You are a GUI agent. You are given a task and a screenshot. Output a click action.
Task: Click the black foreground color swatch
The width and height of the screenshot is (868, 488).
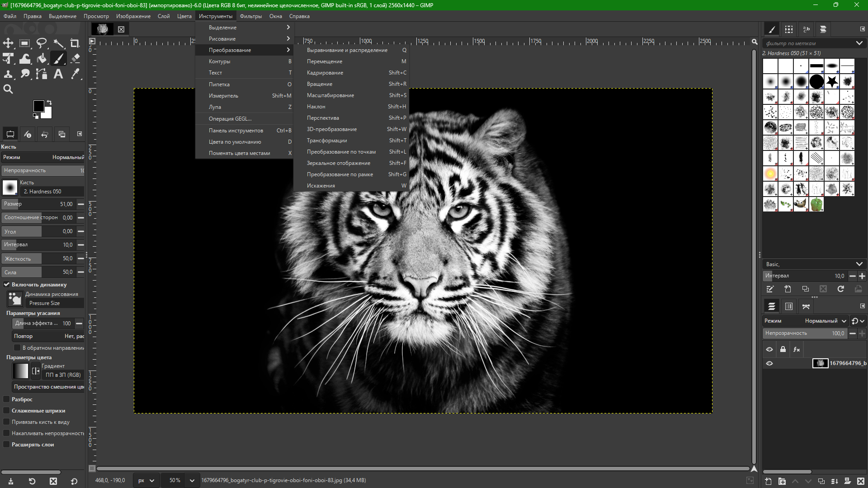pos(38,106)
